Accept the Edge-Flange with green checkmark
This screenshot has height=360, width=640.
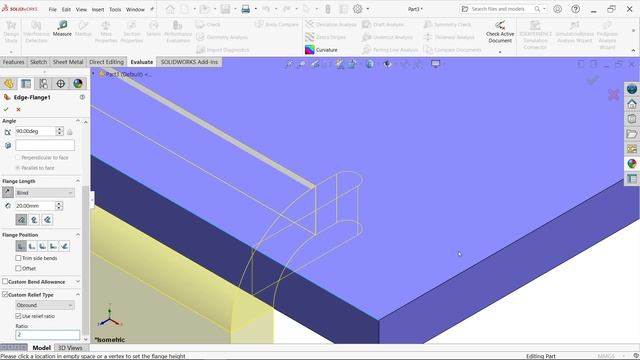pos(6,109)
